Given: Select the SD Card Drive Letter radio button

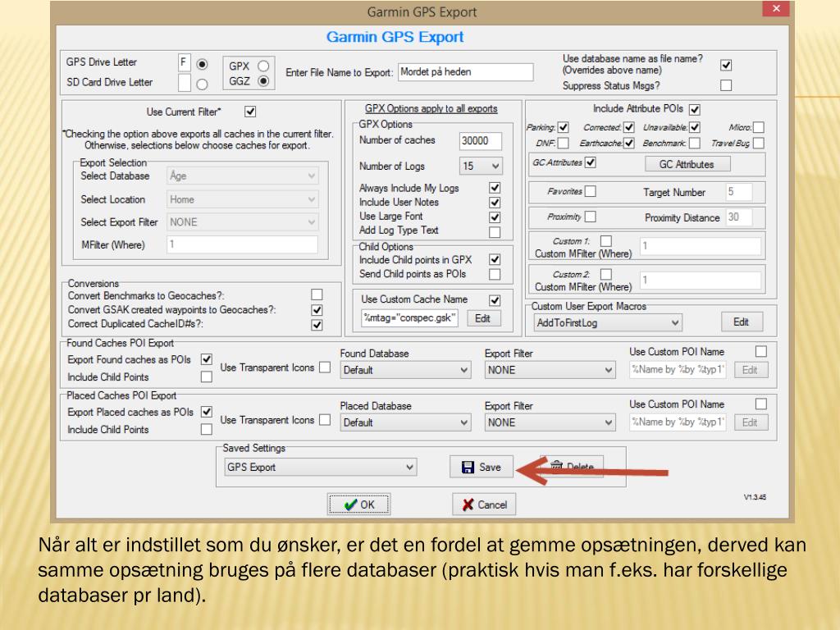Looking at the screenshot, I should [202, 84].
